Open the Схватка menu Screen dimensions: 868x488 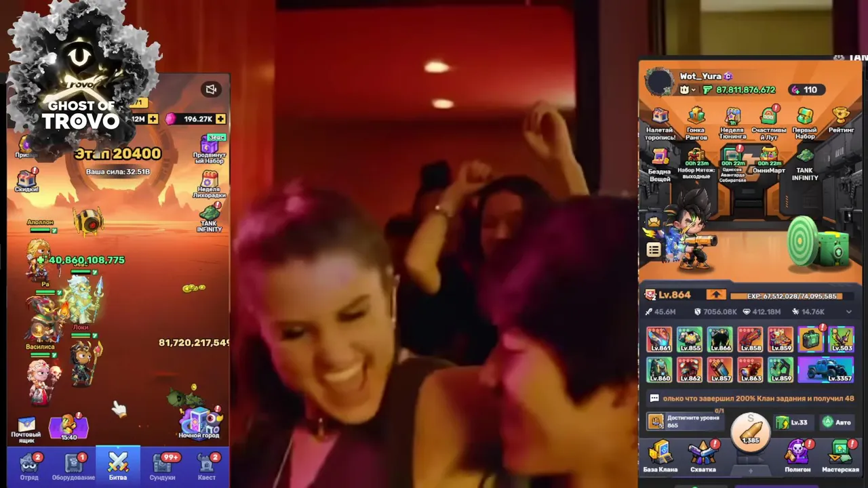pyautogui.click(x=703, y=456)
